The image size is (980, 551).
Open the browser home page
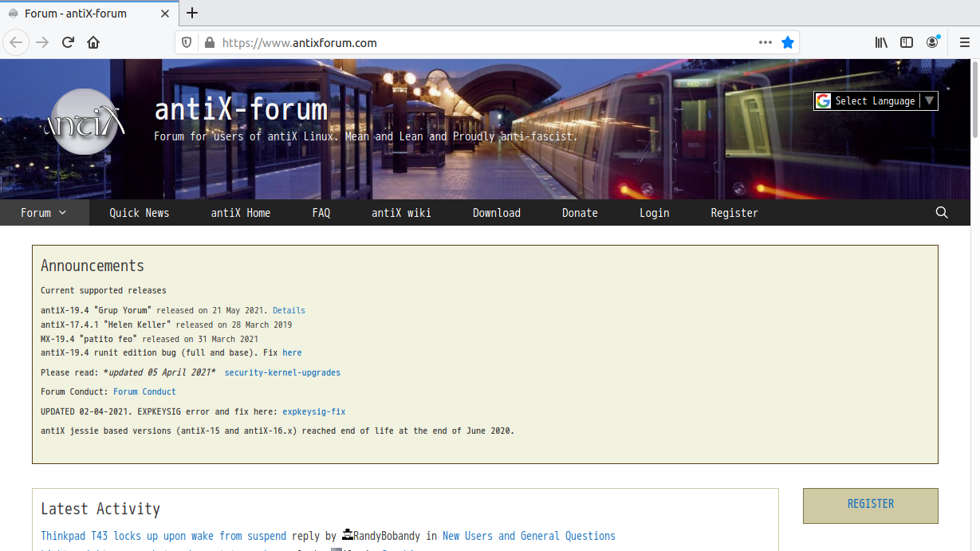(93, 42)
